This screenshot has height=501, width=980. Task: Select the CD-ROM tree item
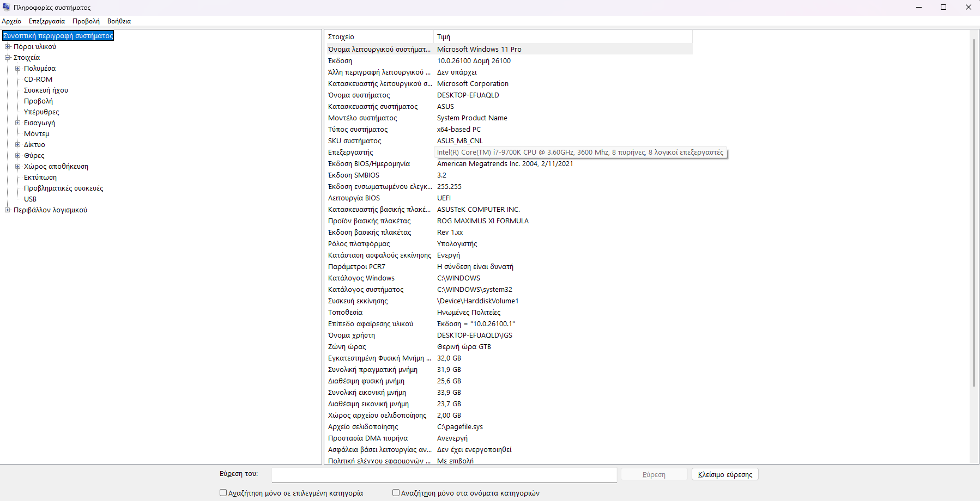point(38,80)
